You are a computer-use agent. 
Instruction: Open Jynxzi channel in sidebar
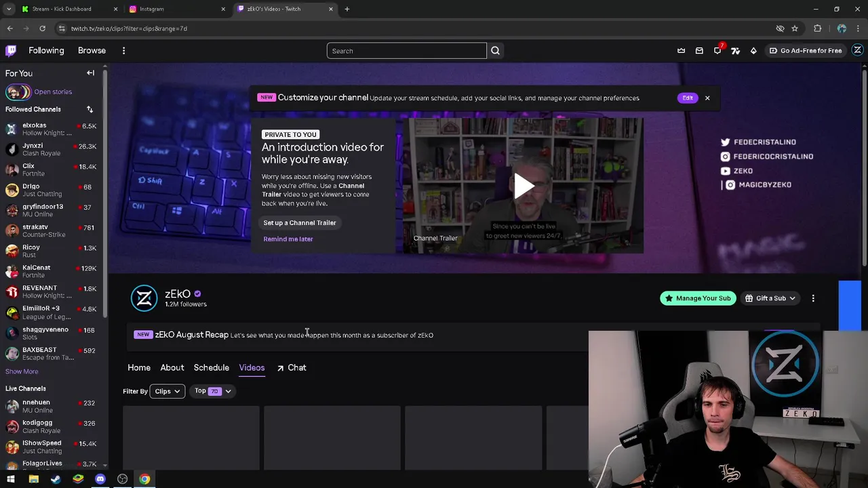coord(52,149)
